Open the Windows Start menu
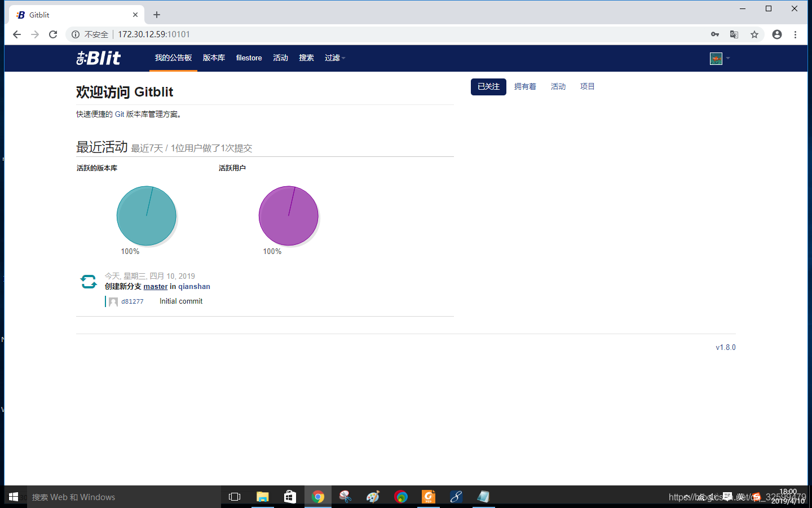Image resolution: width=812 pixels, height=508 pixels. click(14, 497)
